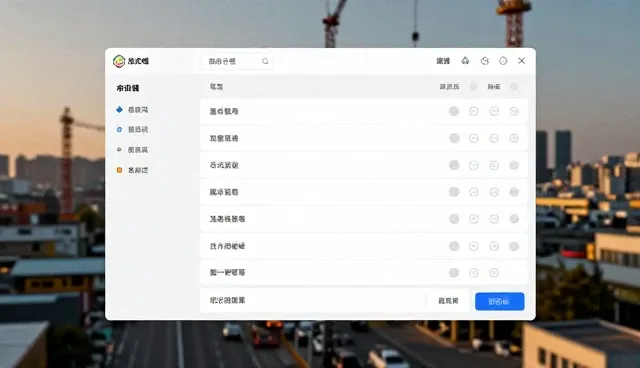This screenshot has width=640, height=368.
Task: Toggle the leading solid gray circle in the sixth list row
Action: (454, 246)
